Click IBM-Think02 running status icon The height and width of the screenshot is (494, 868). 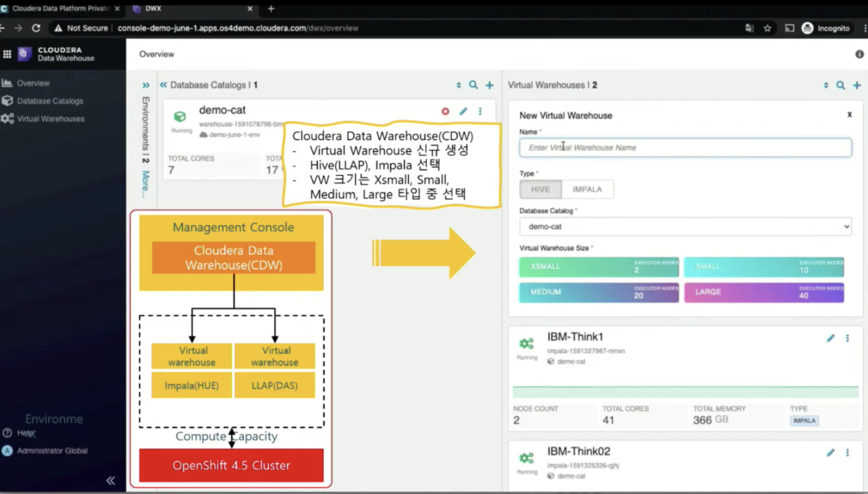(x=527, y=459)
